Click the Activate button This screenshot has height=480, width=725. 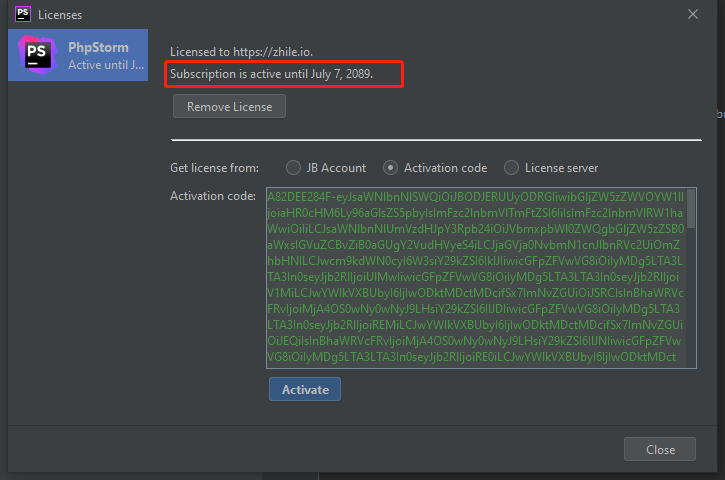coord(305,389)
